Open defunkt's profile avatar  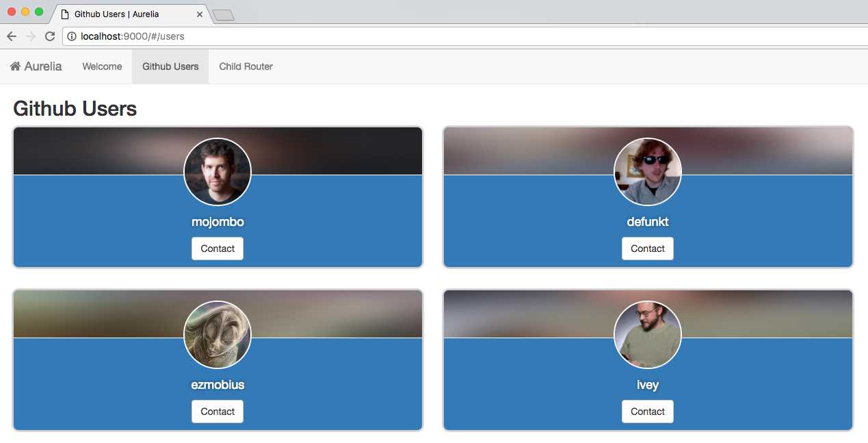point(647,172)
